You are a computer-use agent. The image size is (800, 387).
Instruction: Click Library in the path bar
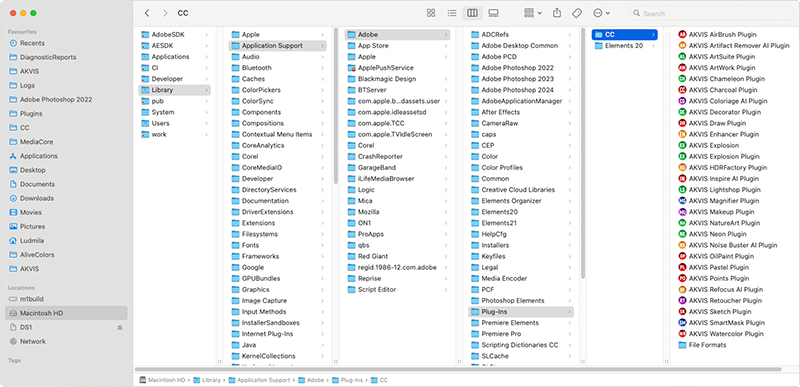(207, 380)
